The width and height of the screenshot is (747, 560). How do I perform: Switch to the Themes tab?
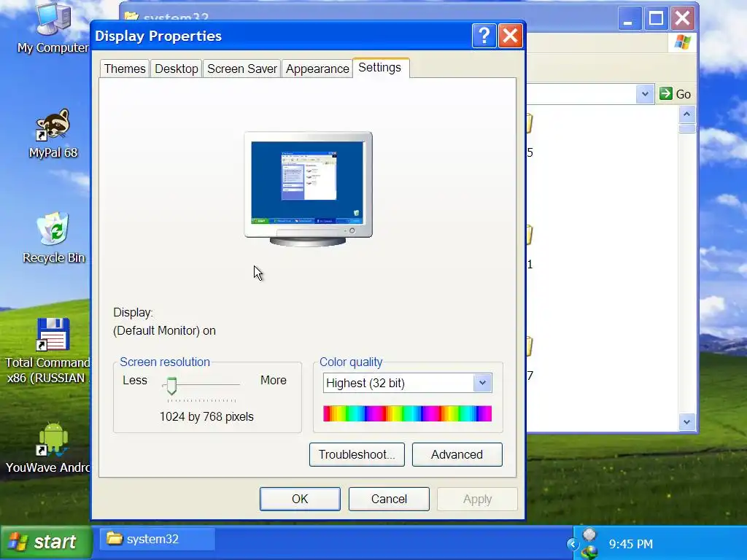[125, 69]
